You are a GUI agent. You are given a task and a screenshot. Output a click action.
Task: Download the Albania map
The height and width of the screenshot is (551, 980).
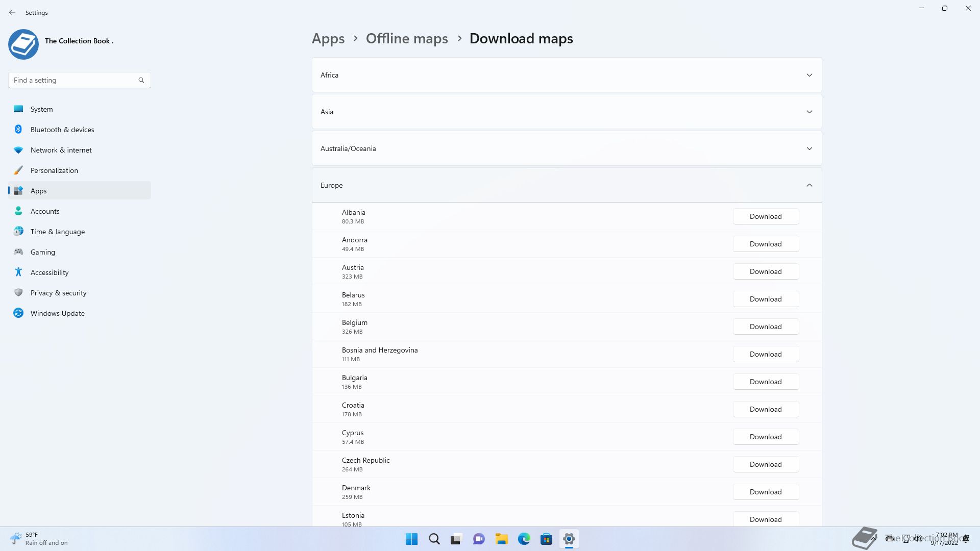(765, 216)
